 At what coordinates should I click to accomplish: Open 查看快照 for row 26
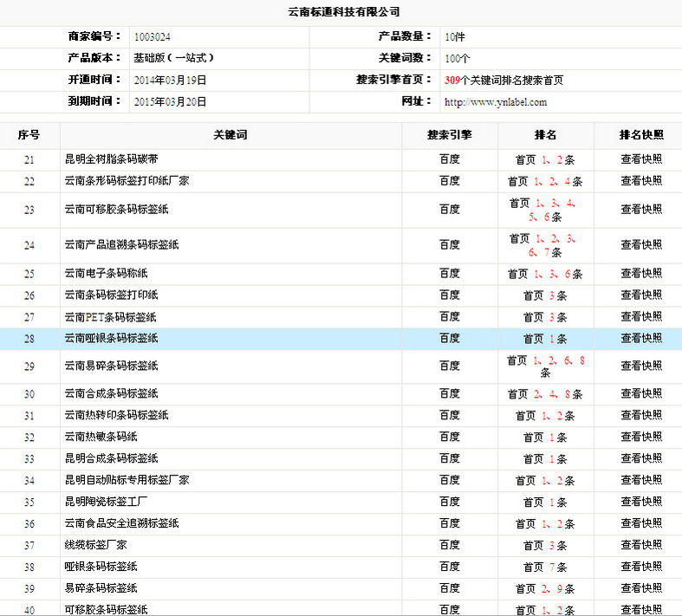[x=641, y=295]
